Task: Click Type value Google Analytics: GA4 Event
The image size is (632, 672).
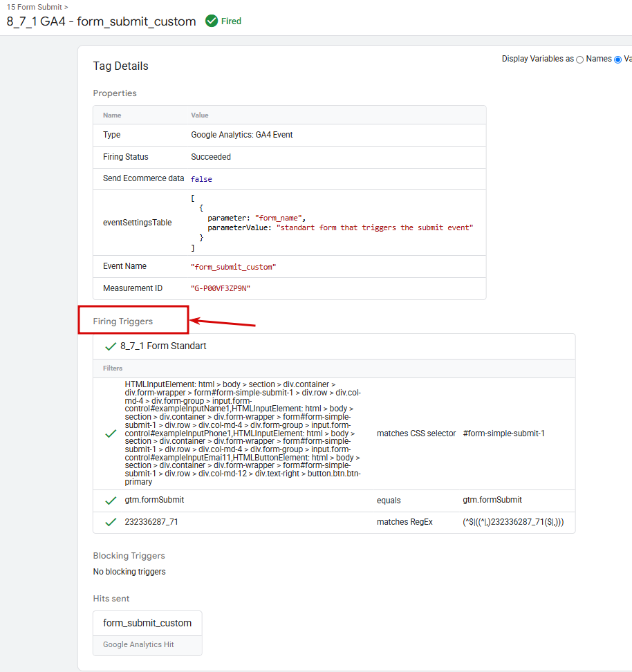Action: tap(242, 135)
